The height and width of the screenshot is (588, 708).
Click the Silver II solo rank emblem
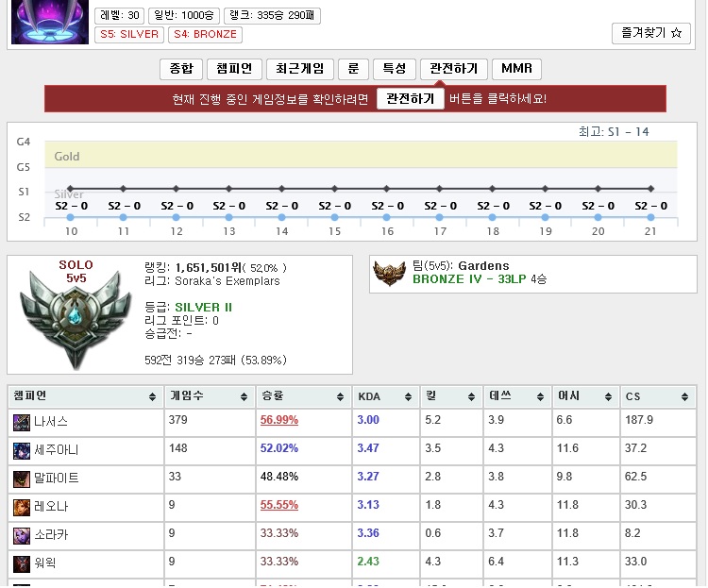click(76, 320)
